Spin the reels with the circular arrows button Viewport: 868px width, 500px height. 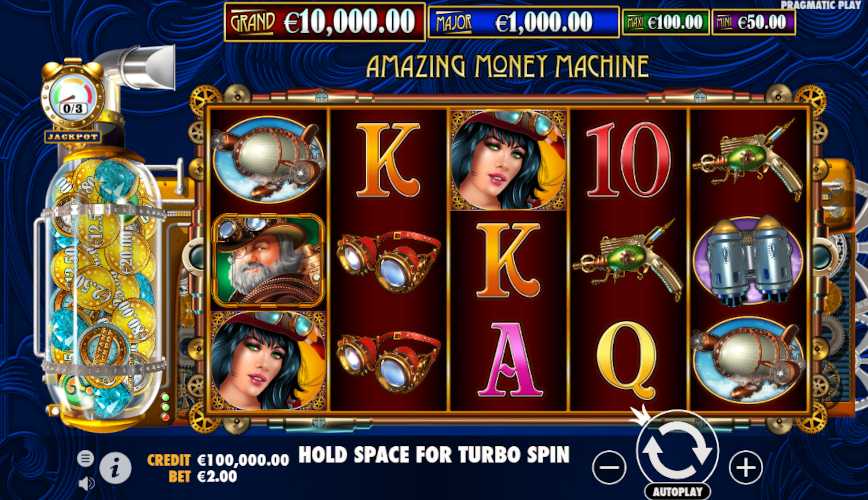677,451
